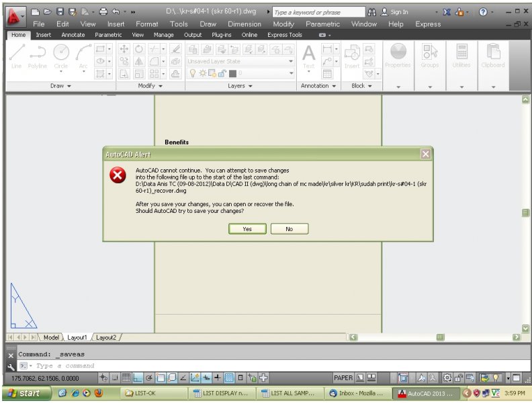Click No in the AutoCAD Alert dialog
Screen dimensions: 532x403
point(290,229)
